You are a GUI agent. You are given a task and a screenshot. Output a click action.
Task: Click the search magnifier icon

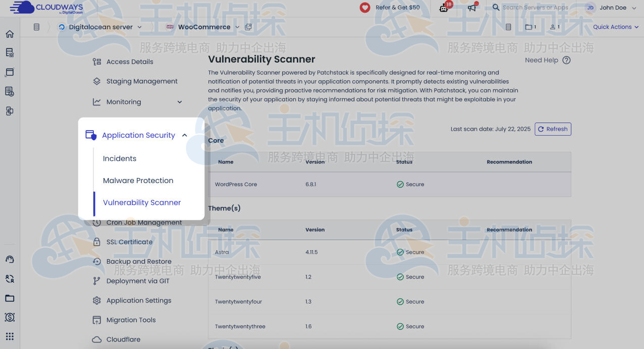[x=496, y=7]
